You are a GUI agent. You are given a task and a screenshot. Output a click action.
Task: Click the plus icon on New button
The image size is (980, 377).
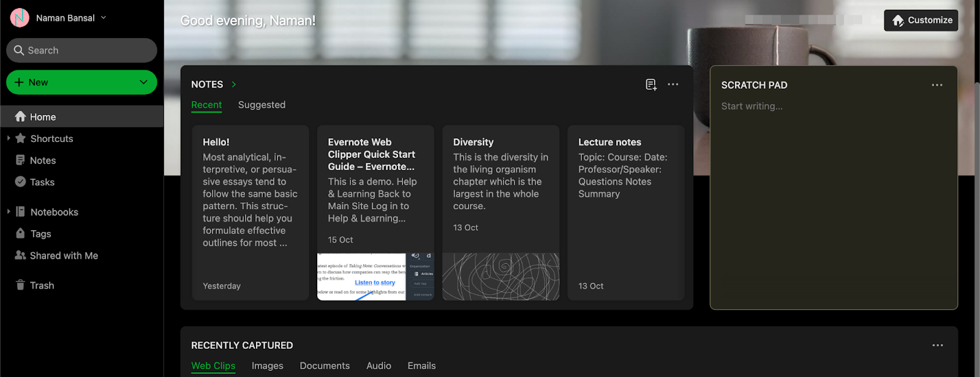coord(19,82)
